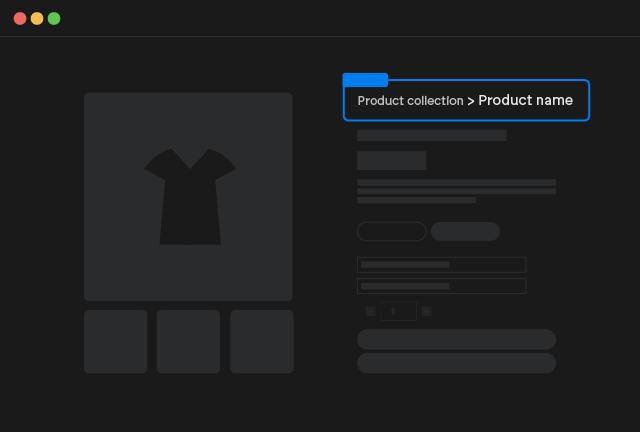Open the first option selector field
Image resolution: width=640 pixels, height=432 pixels.
tap(441, 265)
